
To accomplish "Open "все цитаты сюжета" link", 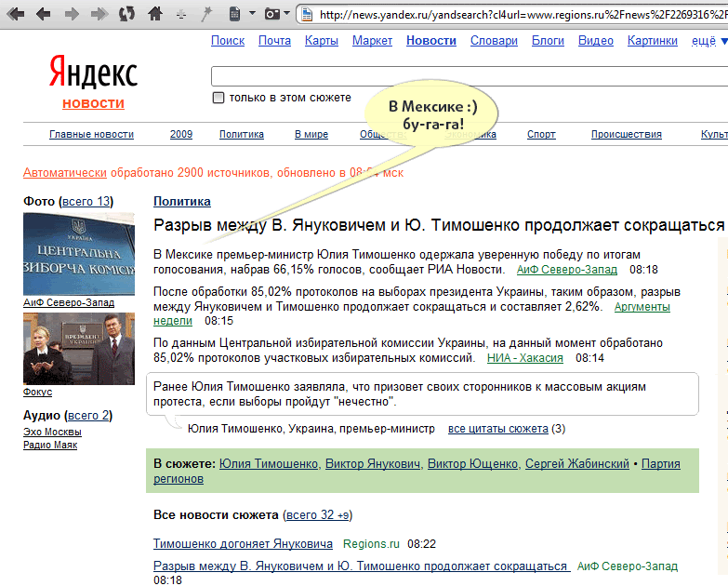I will (x=498, y=429).
